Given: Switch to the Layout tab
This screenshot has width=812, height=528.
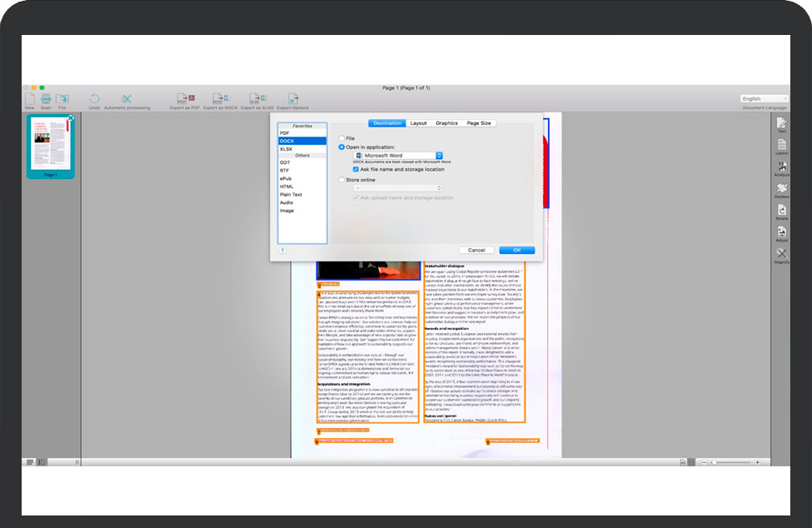Looking at the screenshot, I should 418,123.
